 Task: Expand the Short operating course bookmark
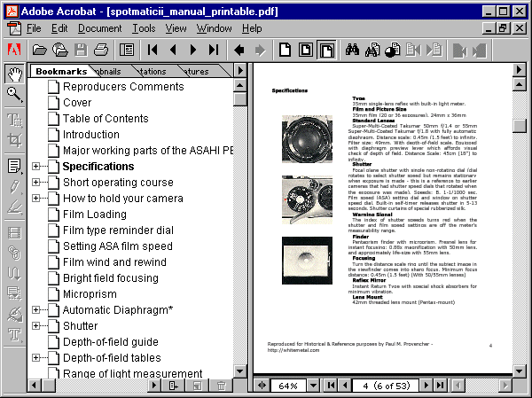(x=35, y=183)
